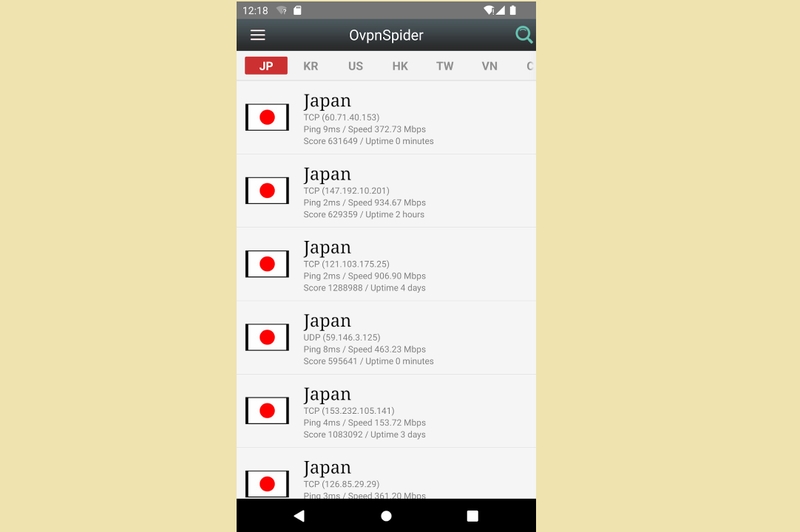Screen dimensions: 800x532
Task: Click 'Score 631649 / Uptime 0 minutes' line
Action: (368, 141)
